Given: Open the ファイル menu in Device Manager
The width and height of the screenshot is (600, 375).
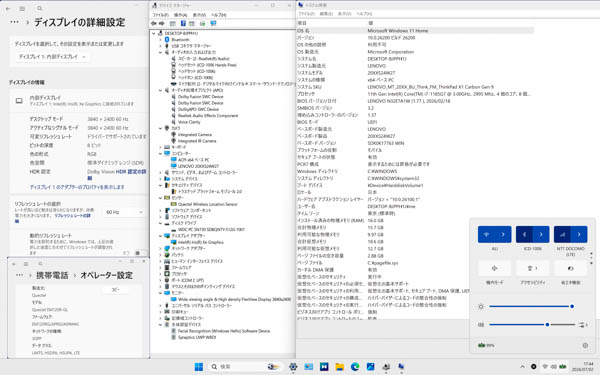Looking at the screenshot, I should [x=160, y=15].
